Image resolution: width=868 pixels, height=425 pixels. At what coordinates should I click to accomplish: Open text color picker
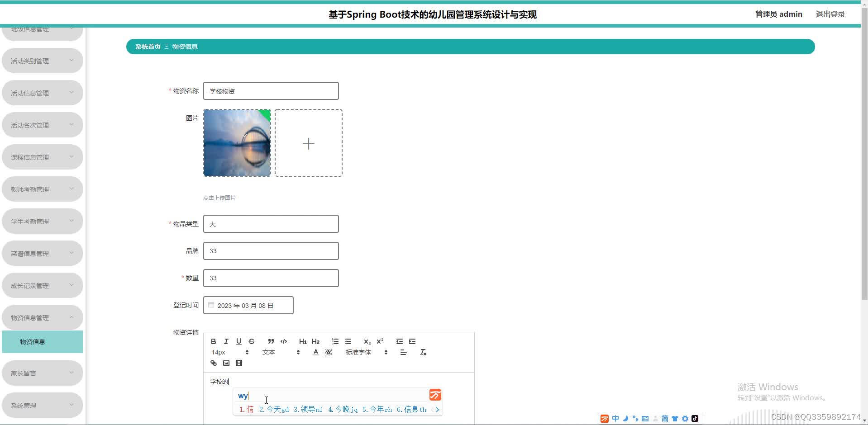(x=316, y=352)
